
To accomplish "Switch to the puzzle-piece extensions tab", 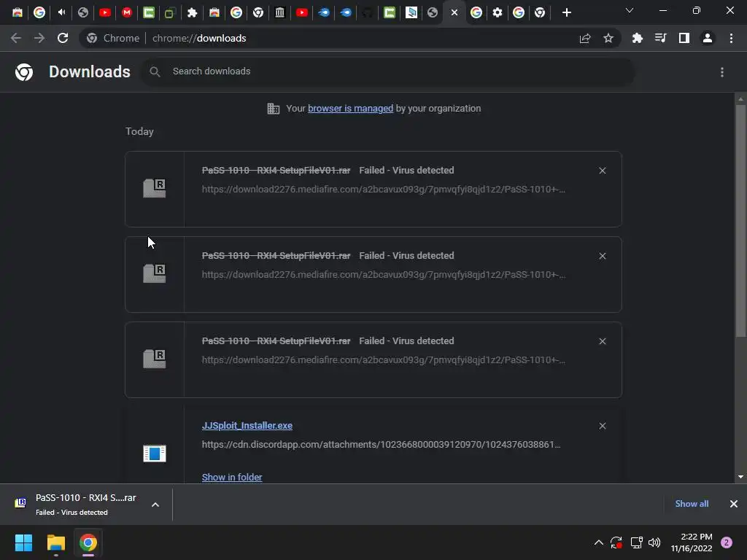I will pyautogui.click(x=192, y=12).
